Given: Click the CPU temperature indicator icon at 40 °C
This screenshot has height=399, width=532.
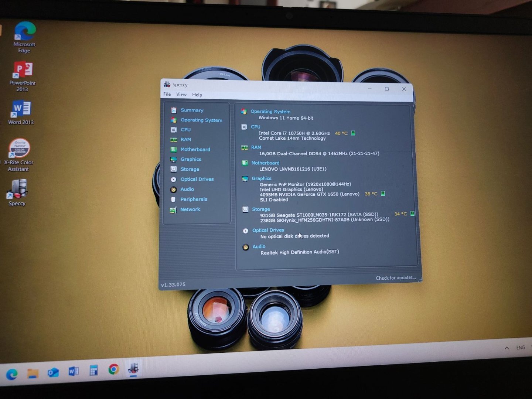Looking at the screenshot, I should (x=353, y=133).
